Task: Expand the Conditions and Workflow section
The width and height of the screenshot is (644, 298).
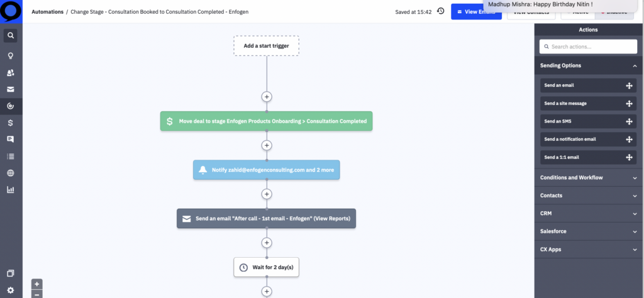Action: click(589, 178)
